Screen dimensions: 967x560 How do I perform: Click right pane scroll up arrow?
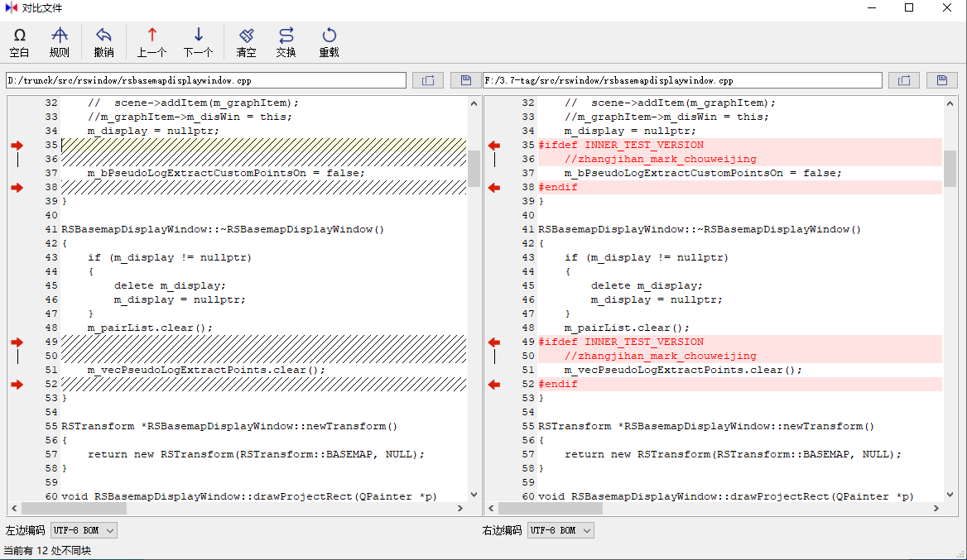coord(950,103)
